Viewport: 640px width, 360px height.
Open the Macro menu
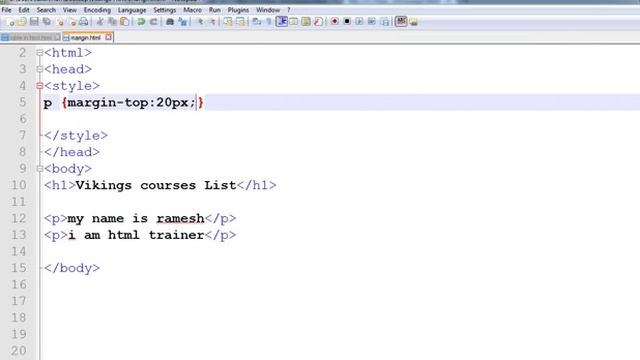click(192, 10)
